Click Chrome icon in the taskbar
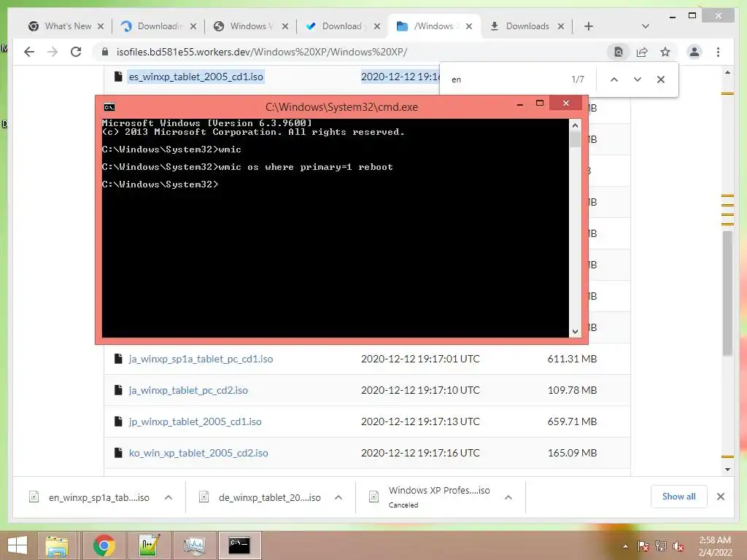The image size is (747, 560). click(x=104, y=545)
